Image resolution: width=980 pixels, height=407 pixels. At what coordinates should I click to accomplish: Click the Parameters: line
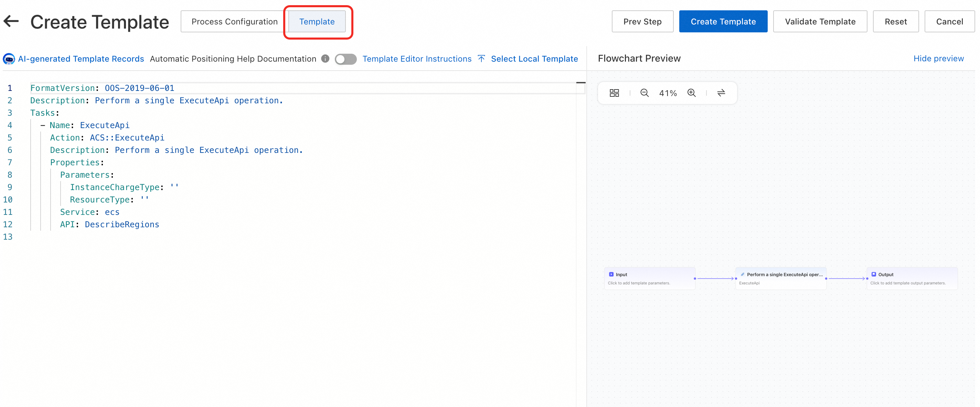pyautogui.click(x=87, y=175)
